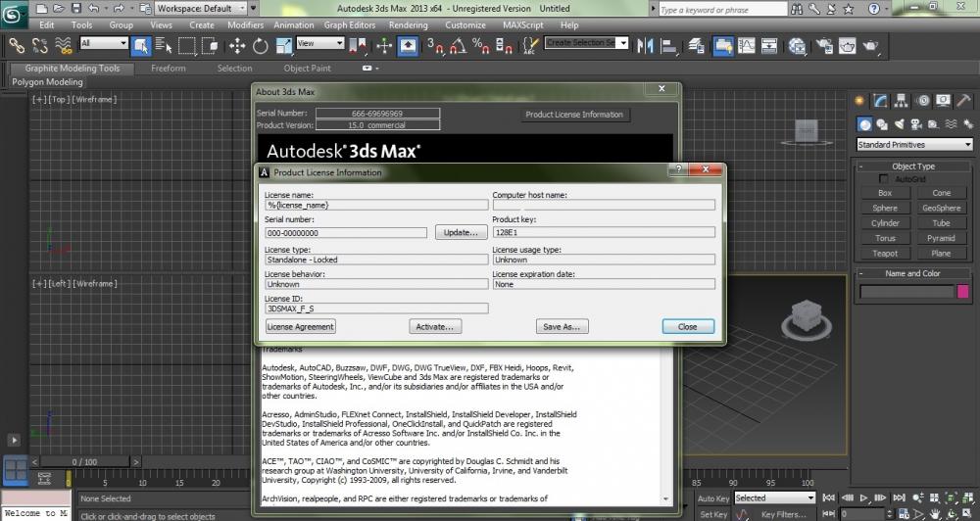Open the Select by Name list icon
The image size is (980, 521).
click(x=164, y=46)
